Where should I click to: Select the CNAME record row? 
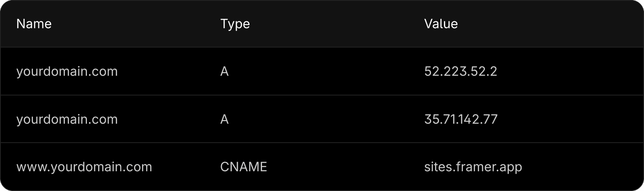(322, 167)
